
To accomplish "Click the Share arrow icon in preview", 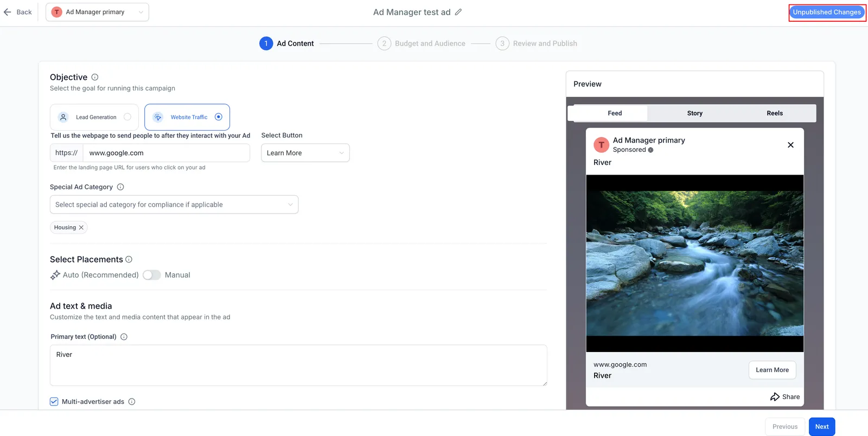I will tap(775, 397).
